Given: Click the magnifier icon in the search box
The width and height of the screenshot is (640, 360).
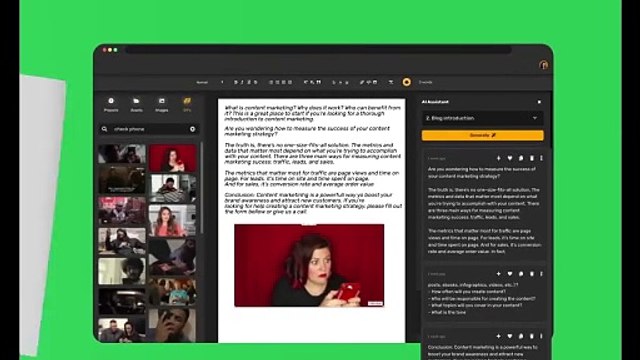Looking at the screenshot, I should coord(104,129).
